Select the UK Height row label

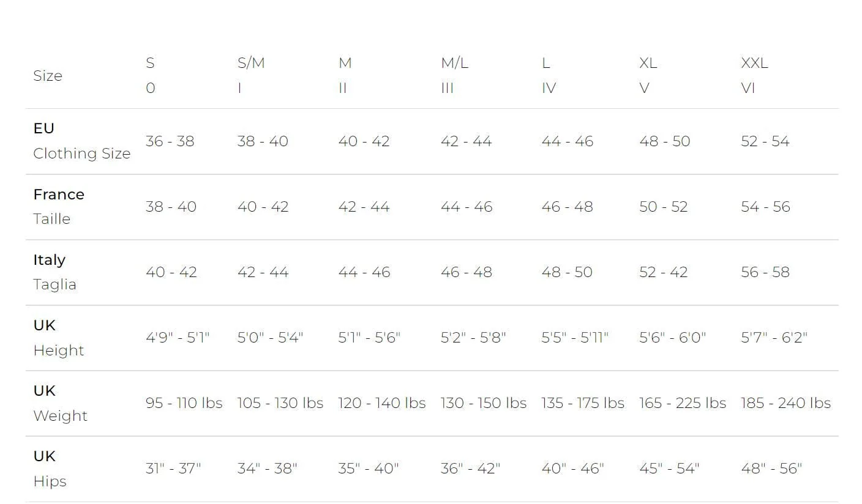(x=58, y=338)
